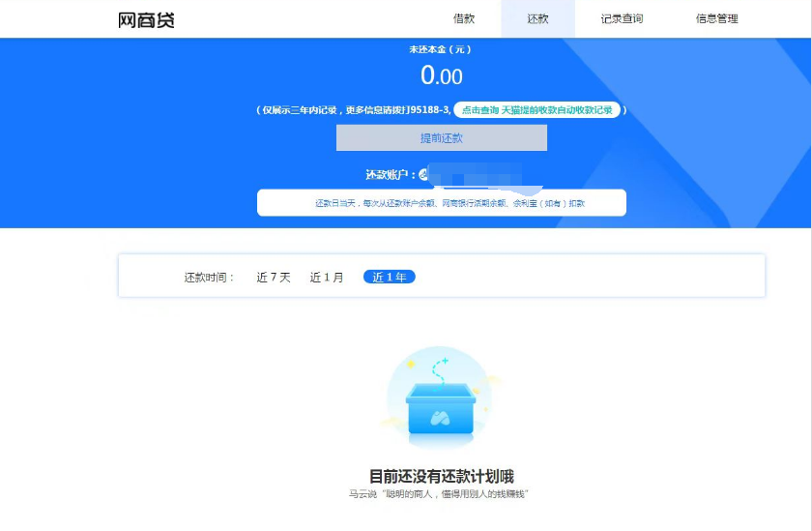812x531 pixels.
Task: Select the 近 7 天 filter
Action: [274, 278]
